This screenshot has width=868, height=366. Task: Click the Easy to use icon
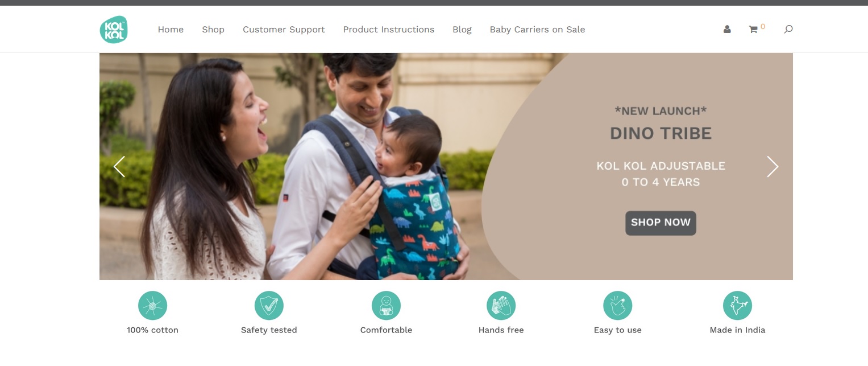click(x=617, y=306)
